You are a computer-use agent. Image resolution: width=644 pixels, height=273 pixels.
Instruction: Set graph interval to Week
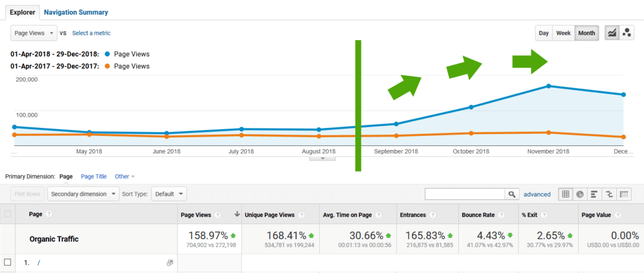564,33
